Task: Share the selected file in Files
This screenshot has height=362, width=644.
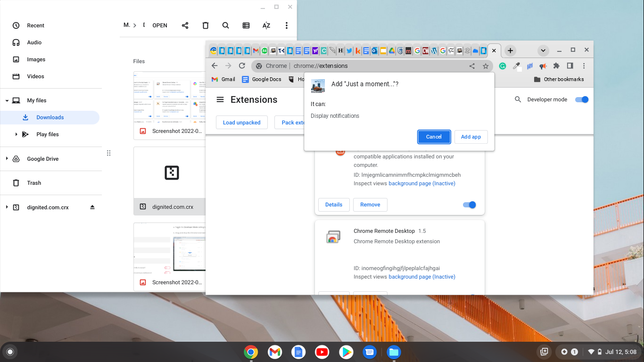Action: (x=185, y=25)
